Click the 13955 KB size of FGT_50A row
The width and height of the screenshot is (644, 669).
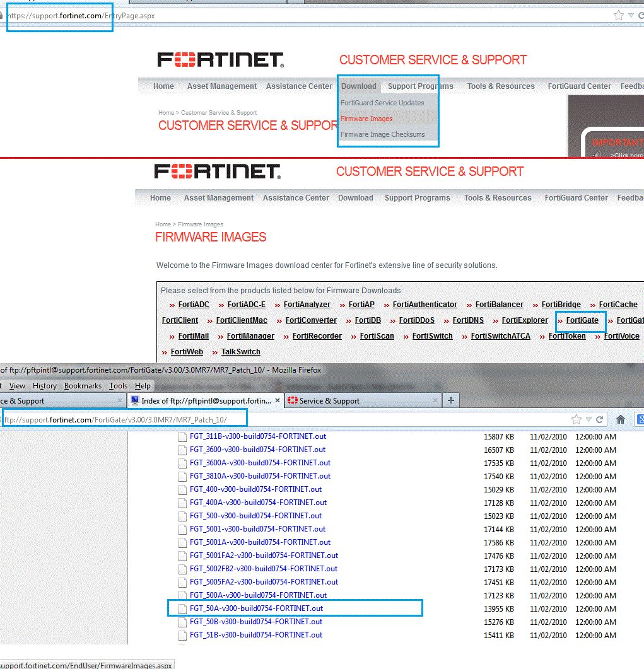[499, 609]
